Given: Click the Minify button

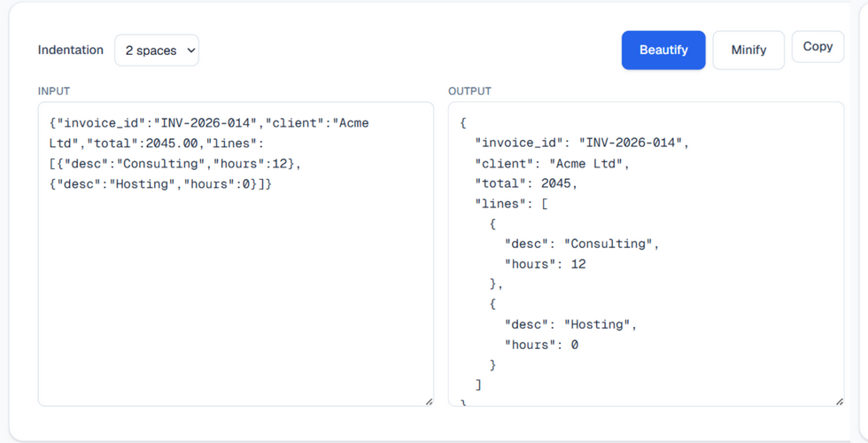Looking at the screenshot, I should [x=748, y=50].
